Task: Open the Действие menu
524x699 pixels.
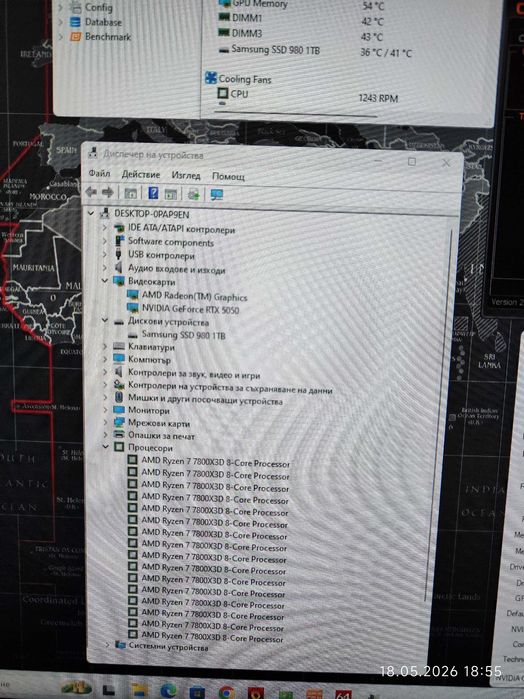Action: [x=140, y=174]
